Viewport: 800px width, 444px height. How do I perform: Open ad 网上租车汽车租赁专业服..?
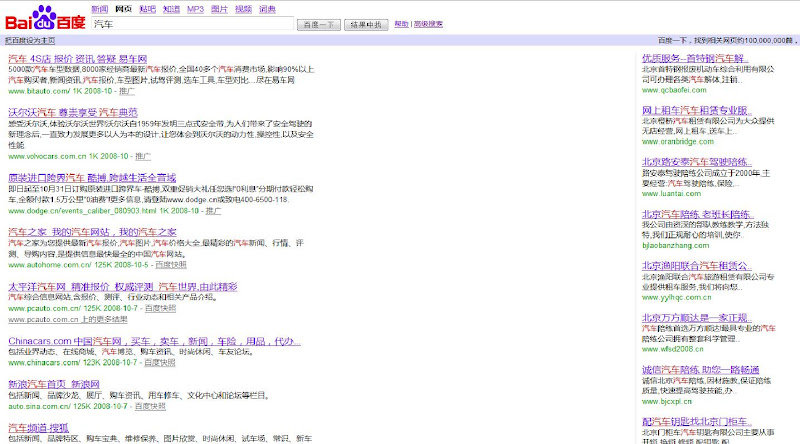(697, 110)
